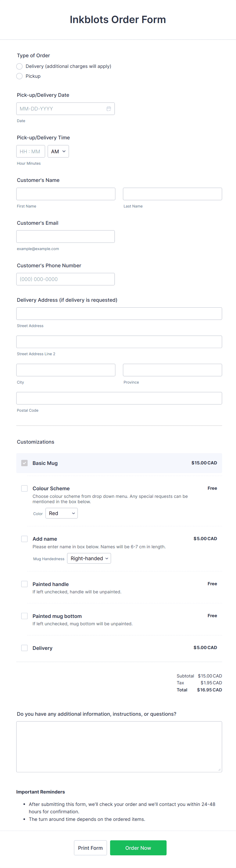The image size is (236, 868).
Task: Open the Color dropdown showing Red
Action: click(61, 513)
